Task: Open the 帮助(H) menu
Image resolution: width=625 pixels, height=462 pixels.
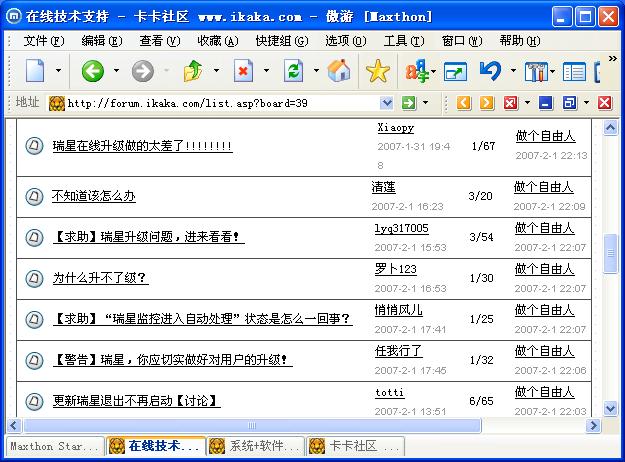Action: point(520,41)
